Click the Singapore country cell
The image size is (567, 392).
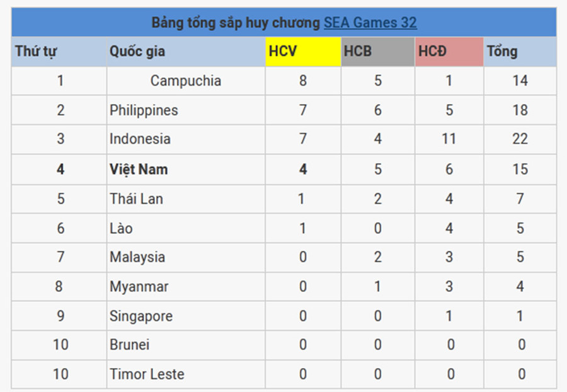[141, 316]
